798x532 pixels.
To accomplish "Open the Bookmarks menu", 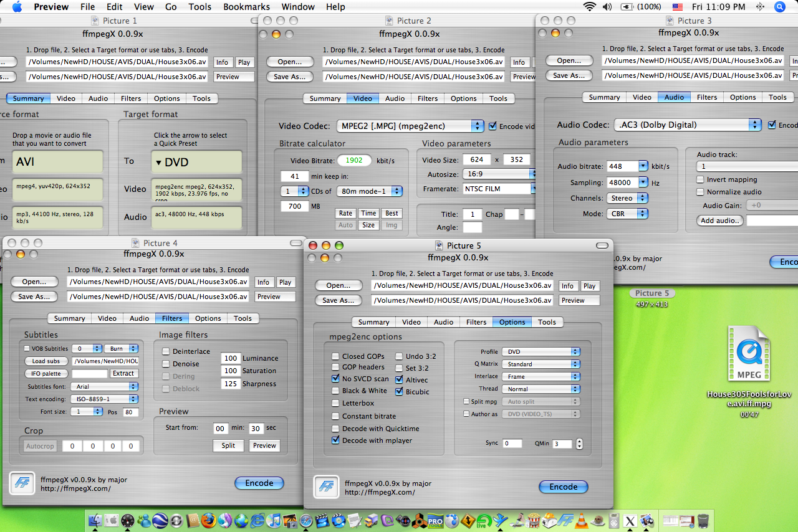I will coord(248,7).
